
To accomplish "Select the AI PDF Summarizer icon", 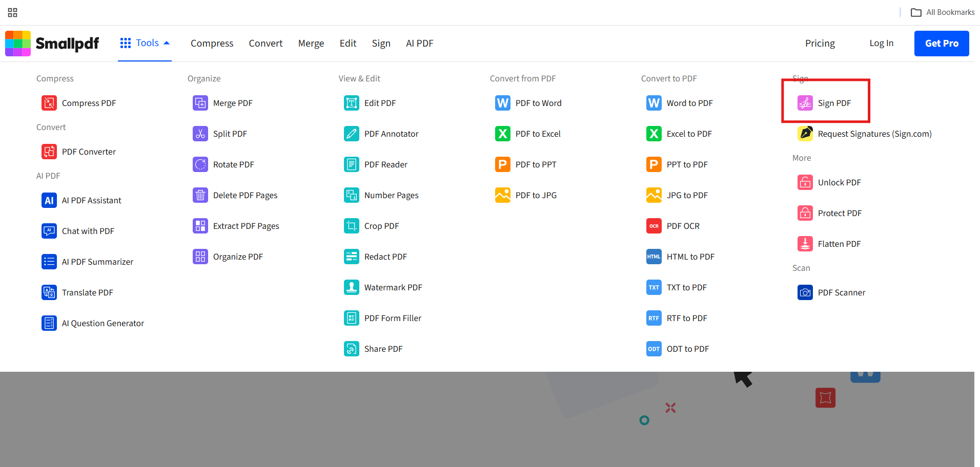I will [49, 262].
